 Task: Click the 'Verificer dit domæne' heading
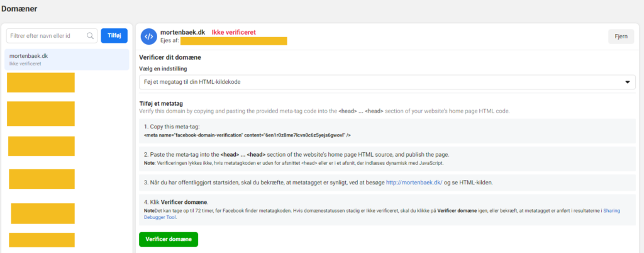(170, 57)
